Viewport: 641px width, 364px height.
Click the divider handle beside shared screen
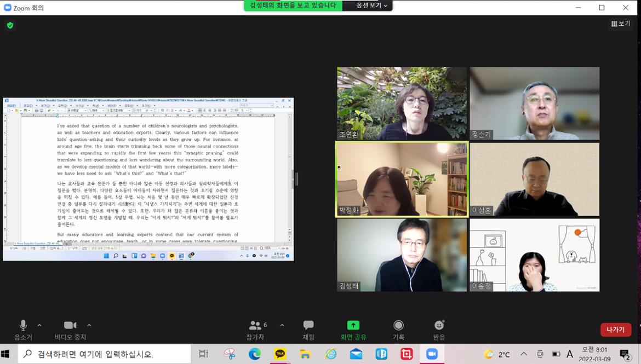click(296, 179)
